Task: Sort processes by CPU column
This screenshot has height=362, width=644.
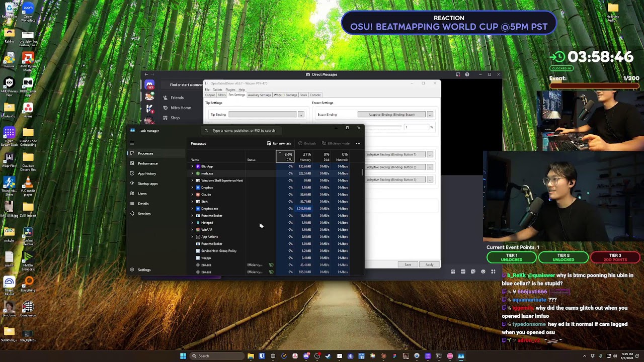Action: coord(285,157)
